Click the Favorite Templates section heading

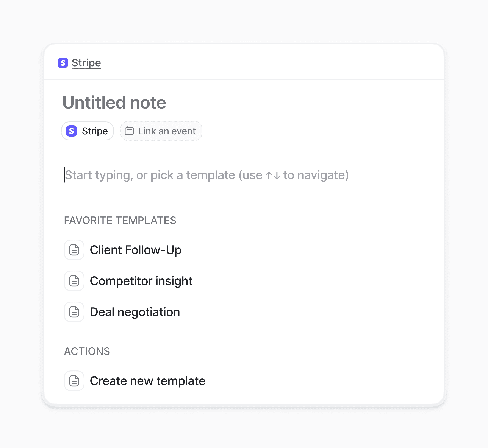click(x=120, y=221)
